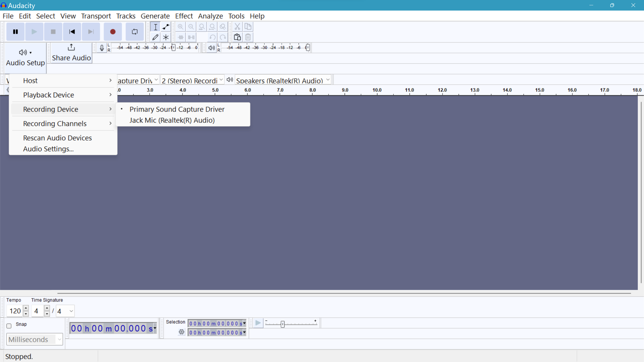Toggle the Loop button

point(135,32)
